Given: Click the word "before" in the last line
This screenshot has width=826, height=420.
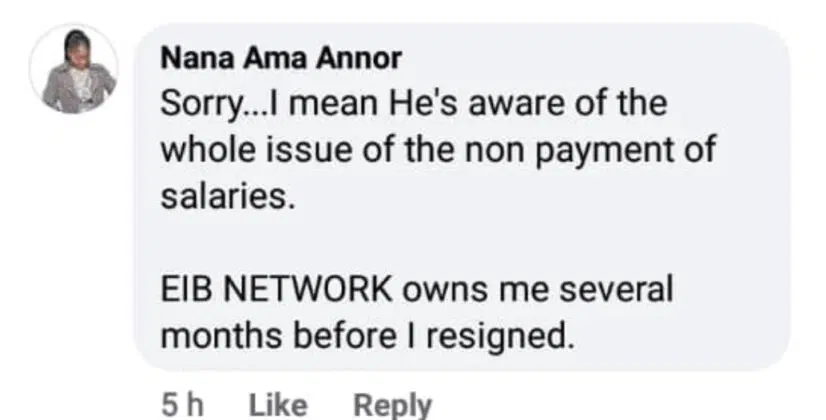Looking at the screenshot, I should (x=320, y=336).
